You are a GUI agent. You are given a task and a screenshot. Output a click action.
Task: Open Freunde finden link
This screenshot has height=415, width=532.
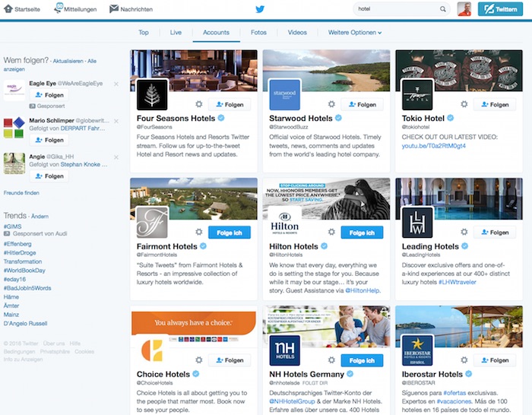tap(21, 193)
